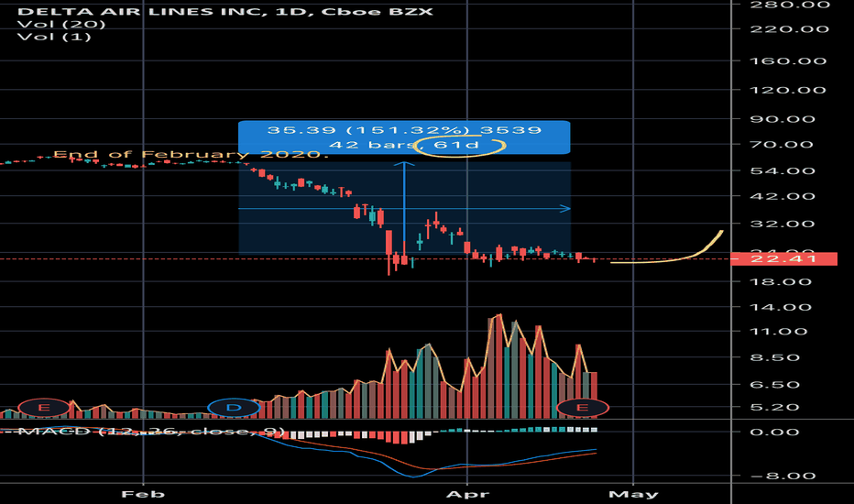
Task: Select the Vol (20) indicator label
Action: coord(61,24)
